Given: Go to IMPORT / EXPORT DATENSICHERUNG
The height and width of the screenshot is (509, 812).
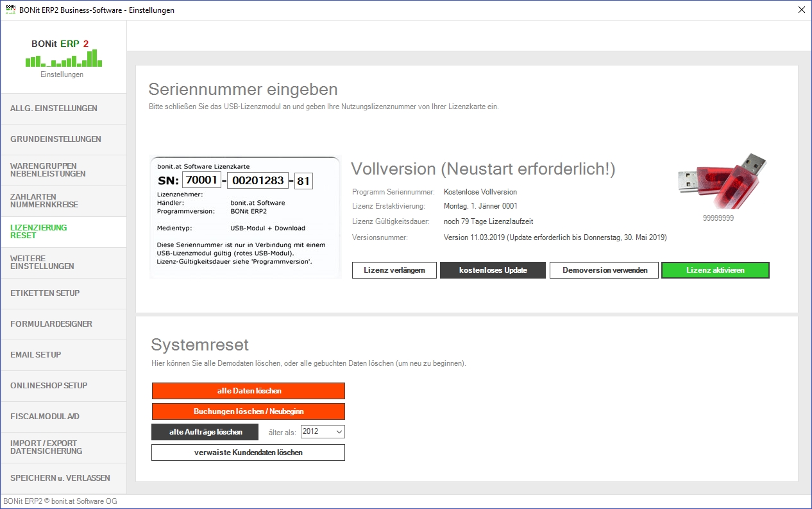Looking at the screenshot, I should [63, 447].
